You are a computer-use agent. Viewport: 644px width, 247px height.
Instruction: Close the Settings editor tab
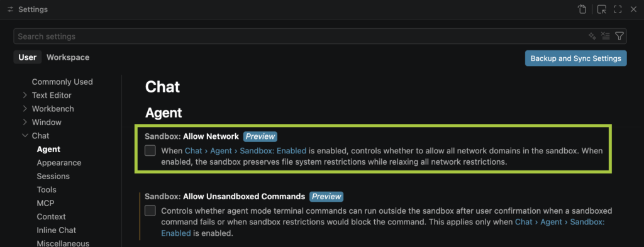(633, 9)
